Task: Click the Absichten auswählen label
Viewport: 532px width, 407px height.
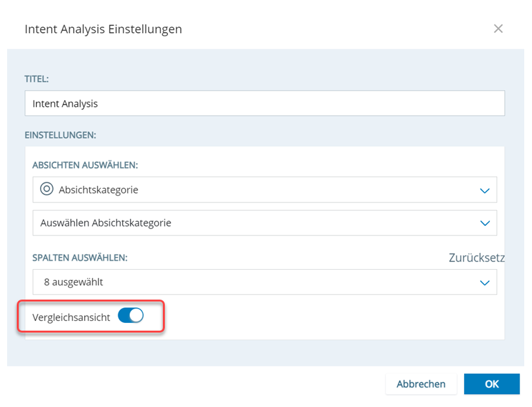Action: click(85, 165)
